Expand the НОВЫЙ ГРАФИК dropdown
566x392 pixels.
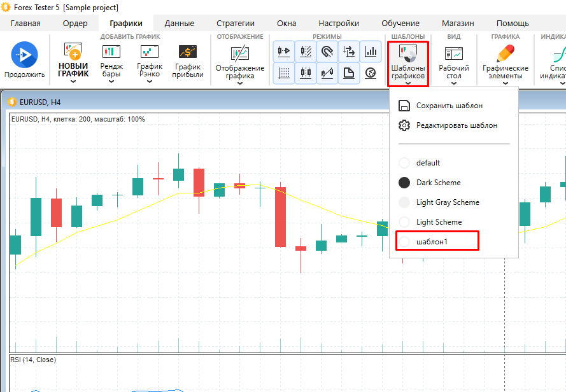click(x=73, y=81)
